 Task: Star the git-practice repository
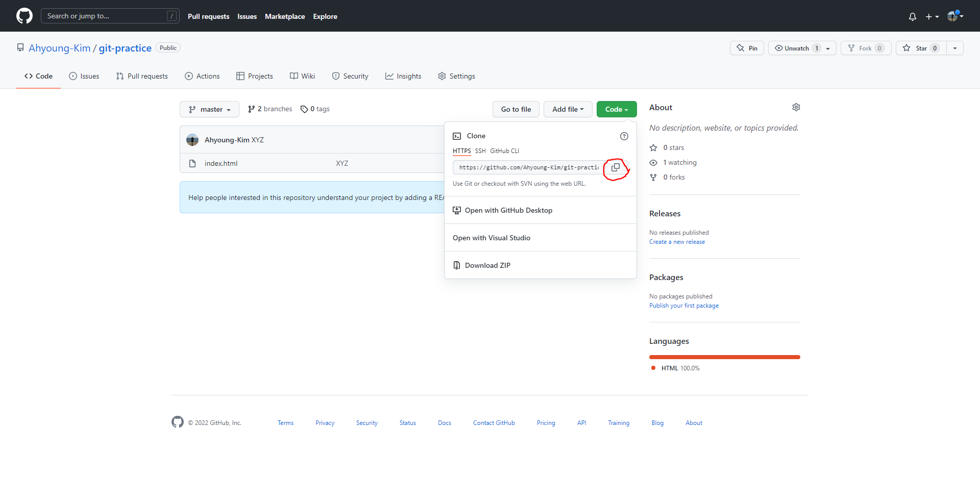[x=921, y=48]
